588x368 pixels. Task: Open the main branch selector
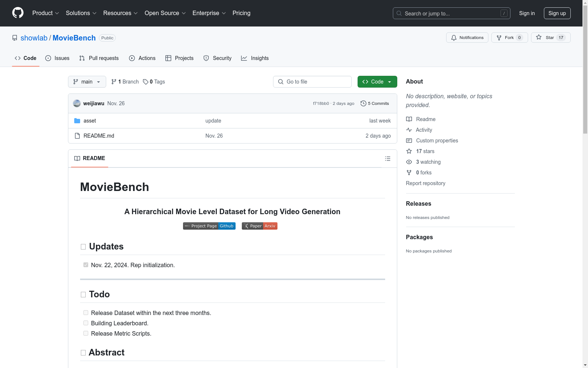(x=87, y=82)
